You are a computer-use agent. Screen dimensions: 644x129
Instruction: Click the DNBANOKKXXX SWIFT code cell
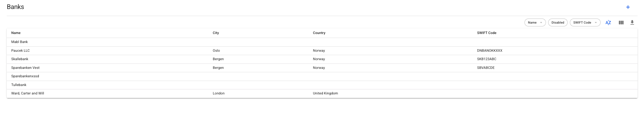(x=490, y=51)
